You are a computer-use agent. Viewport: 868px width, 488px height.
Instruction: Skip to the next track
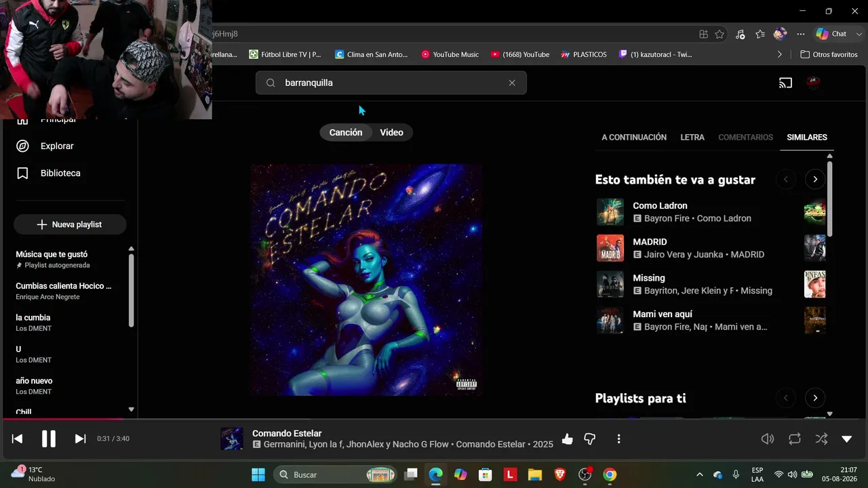point(80,439)
